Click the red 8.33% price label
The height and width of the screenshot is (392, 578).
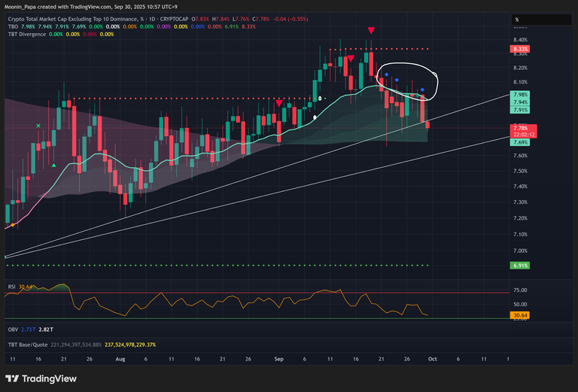point(520,49)
